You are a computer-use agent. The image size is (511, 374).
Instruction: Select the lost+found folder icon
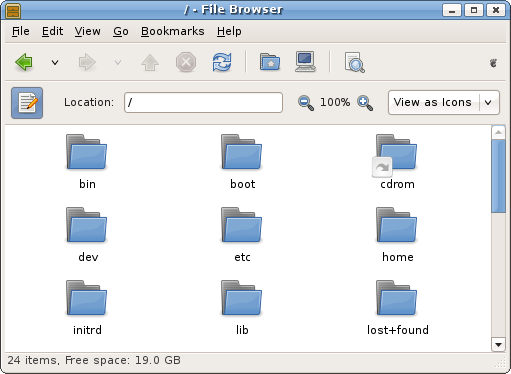[x=397, y=298]
